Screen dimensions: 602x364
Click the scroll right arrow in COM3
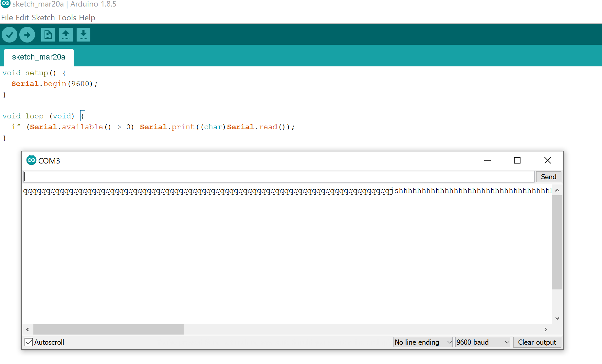[x=546, y=329]
